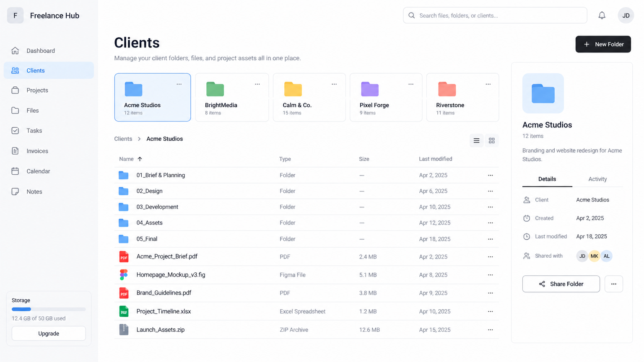Open row menu for 03_Development folder
The height and width of the screenshot is (362, 644).
(x=490, y=207)
